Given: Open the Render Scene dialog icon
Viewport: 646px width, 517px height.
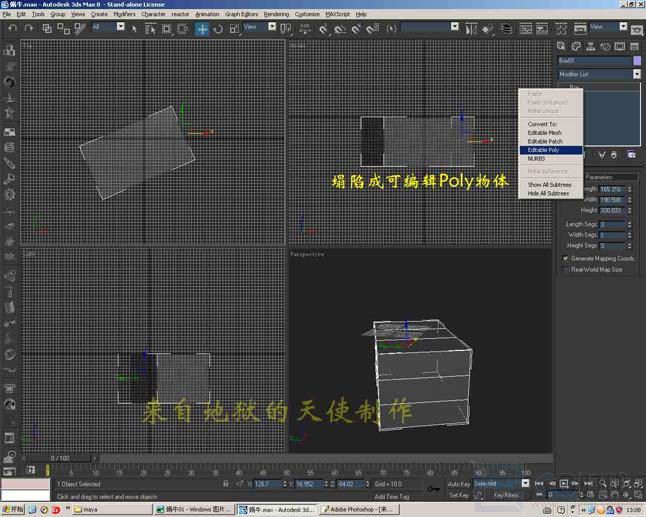Looking at the screenshot, I should pos(580,29).
